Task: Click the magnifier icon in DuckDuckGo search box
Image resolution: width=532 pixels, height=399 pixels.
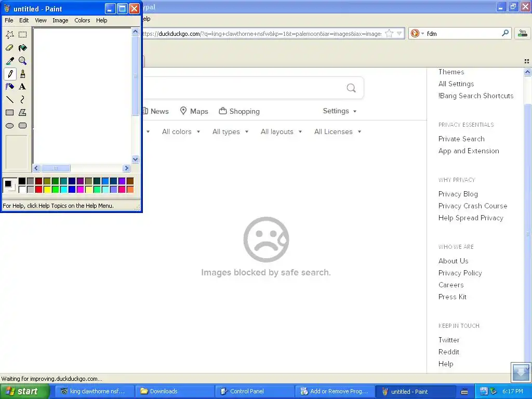Action: [351, 88]
